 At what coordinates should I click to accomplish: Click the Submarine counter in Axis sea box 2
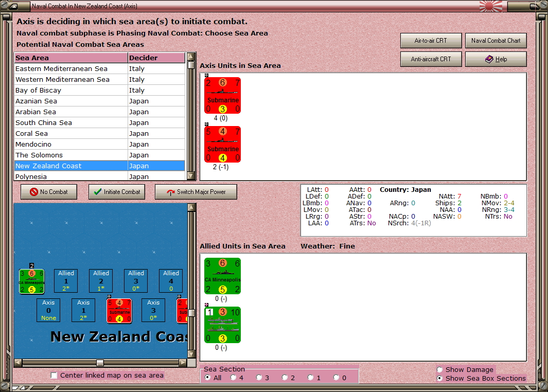coord(119,311)
